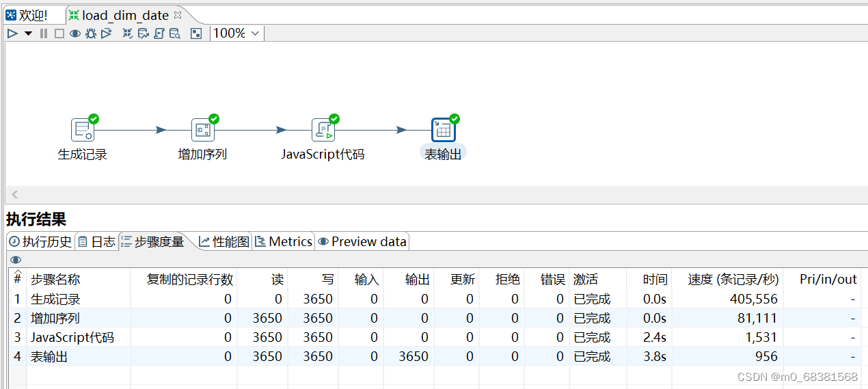Open the 100% zoom dropdown
Viewport: 868px width, 389px height.
click(236, 33)
